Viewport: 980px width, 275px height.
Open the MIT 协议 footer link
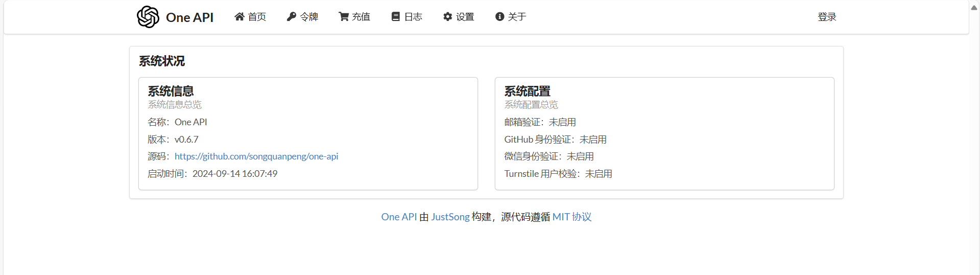(572, 217)
